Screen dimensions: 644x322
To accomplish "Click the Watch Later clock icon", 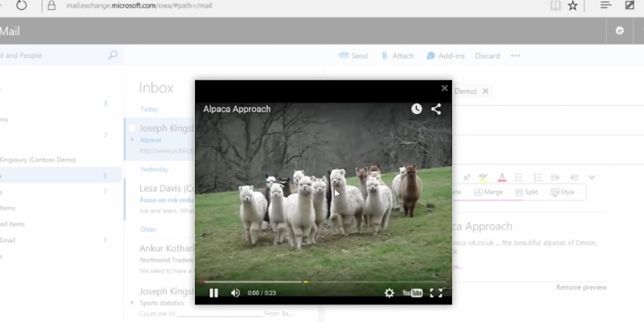I will pos(417,109).
